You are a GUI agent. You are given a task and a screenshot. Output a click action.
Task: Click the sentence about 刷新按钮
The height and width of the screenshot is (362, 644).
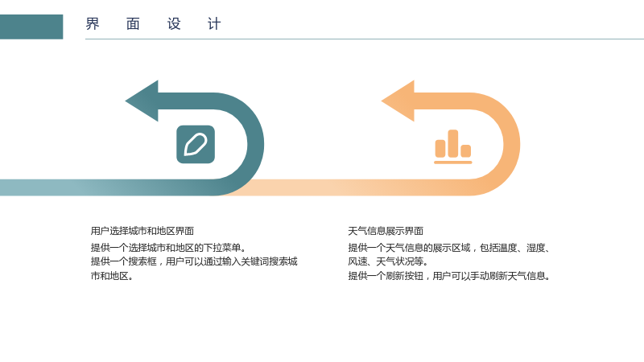coord(449,276)
